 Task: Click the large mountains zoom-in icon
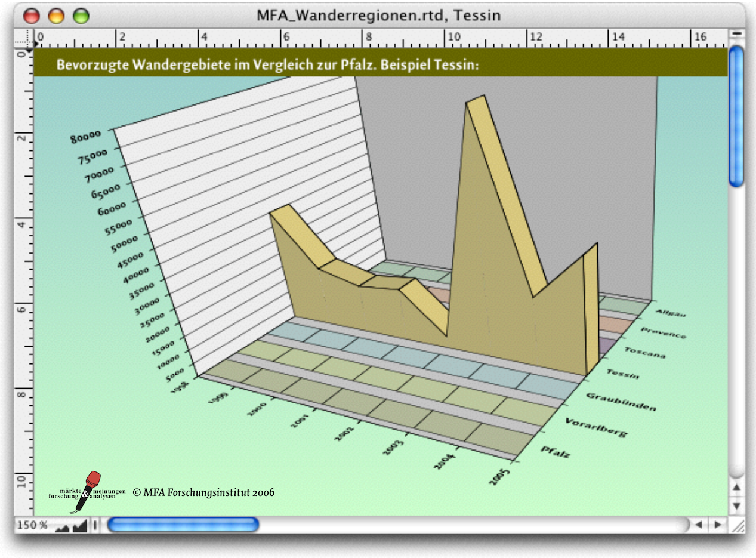click(79, 525)
